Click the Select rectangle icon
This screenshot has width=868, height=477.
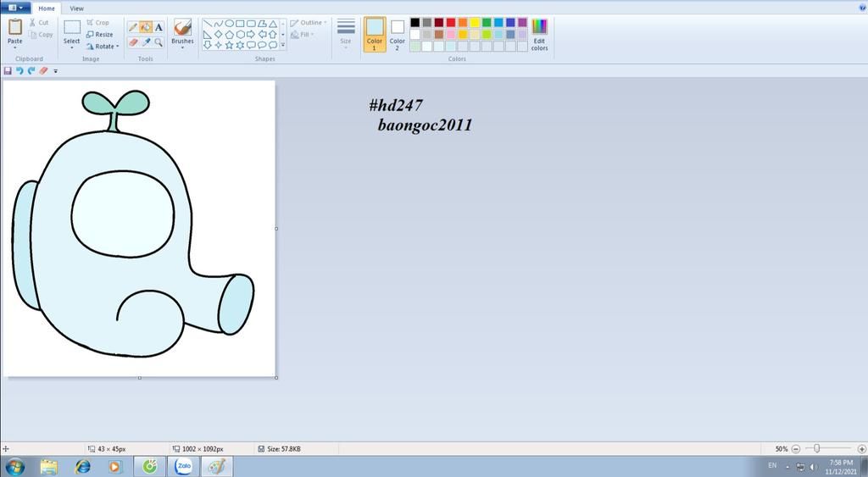72,27
